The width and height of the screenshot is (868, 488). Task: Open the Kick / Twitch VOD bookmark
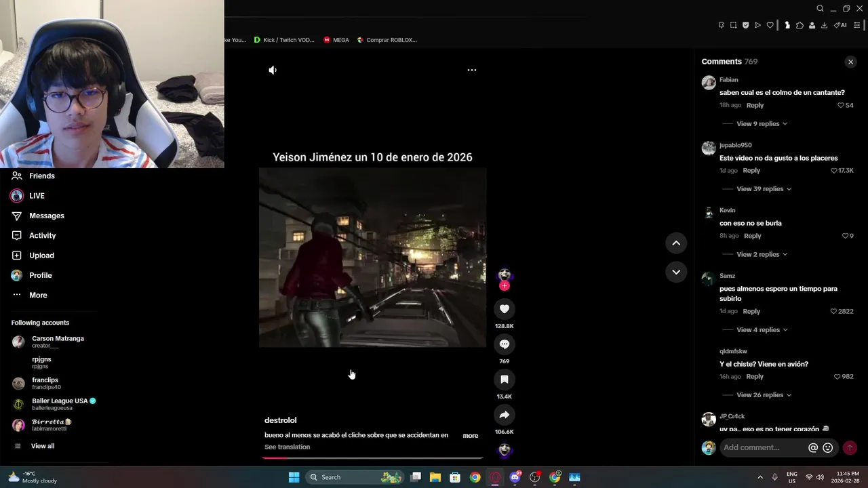click(x=284, y=40)
